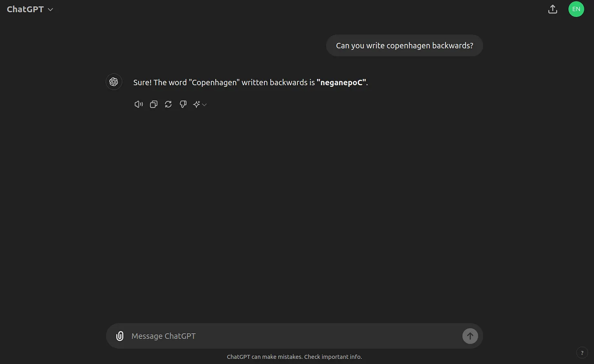Open the ChatGPT model selector dropdown
This screenshot has height=364, width=594.
click(30, 9)
